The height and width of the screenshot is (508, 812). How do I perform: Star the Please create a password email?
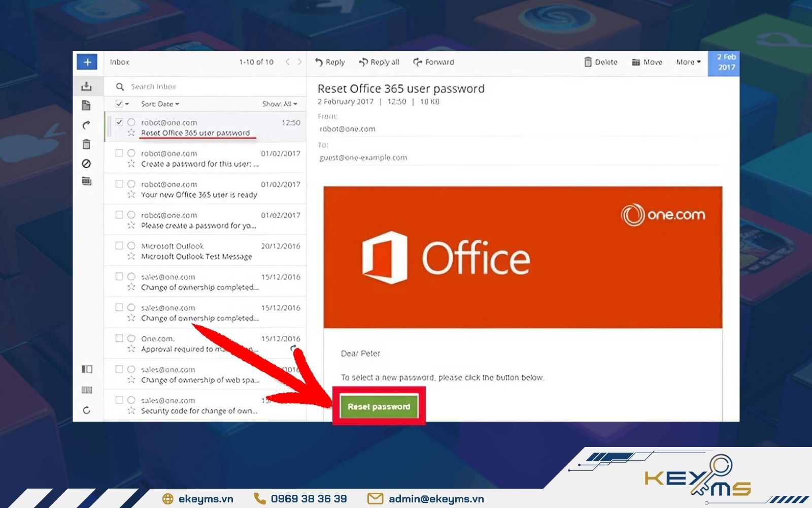tap(131, 225)
